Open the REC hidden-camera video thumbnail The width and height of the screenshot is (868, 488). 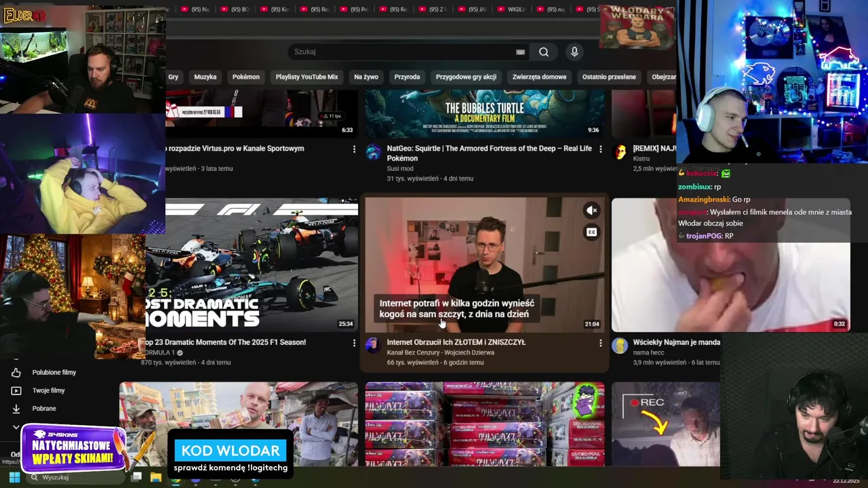click(666, 424)
